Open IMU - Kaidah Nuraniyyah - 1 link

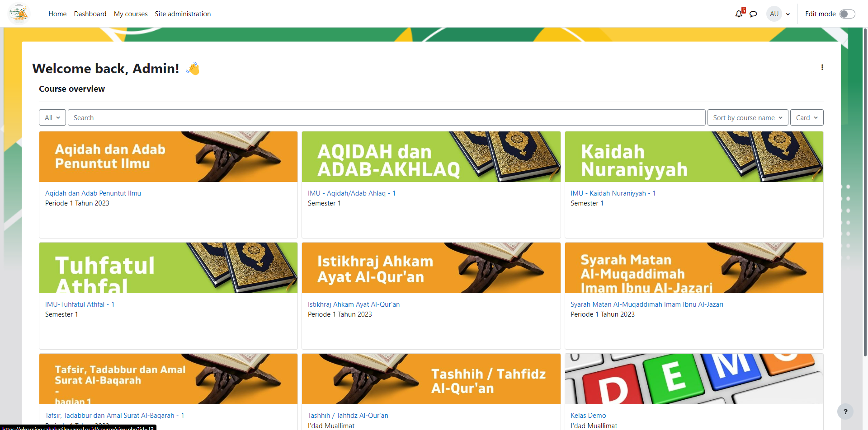(x=613, y=193)
